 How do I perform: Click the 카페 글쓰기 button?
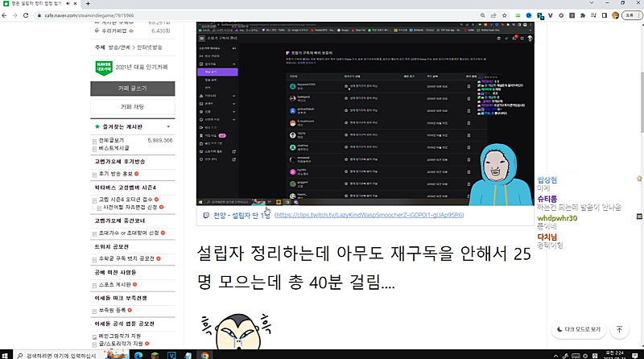coord(132,89)
